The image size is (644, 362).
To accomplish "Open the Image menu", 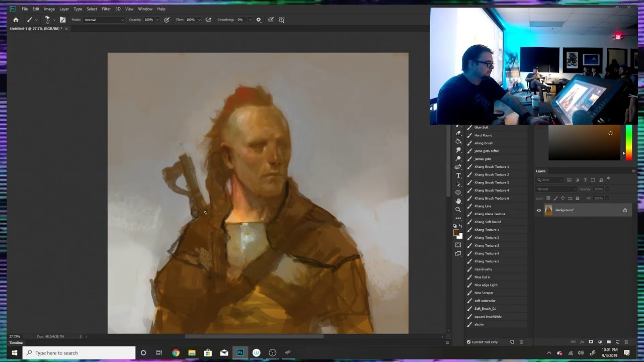I will (x=49, y=9).
